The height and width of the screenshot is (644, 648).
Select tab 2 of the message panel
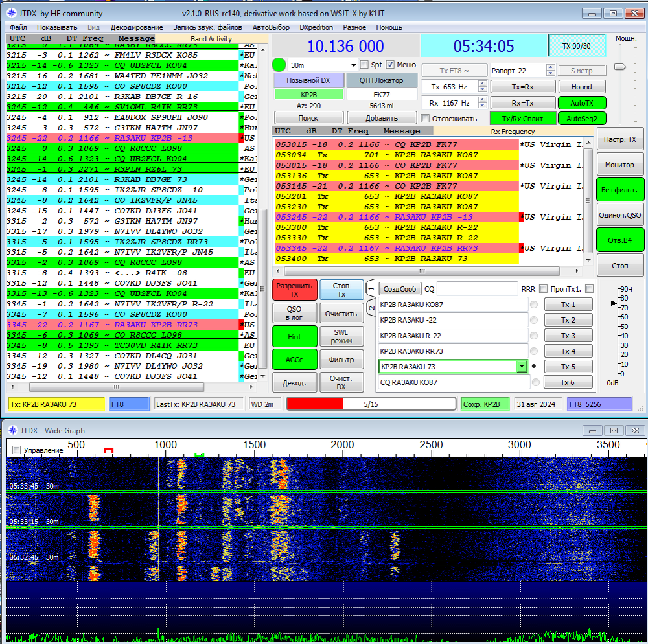tap(371, 308)
